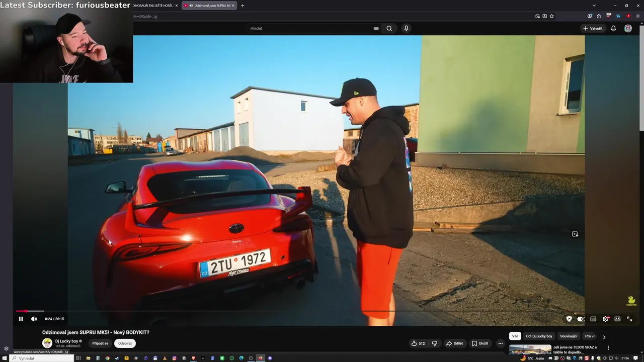This screenshot has width=644, height=362.
Task: Open the list all tabs chevron
Action: (594, 6)
